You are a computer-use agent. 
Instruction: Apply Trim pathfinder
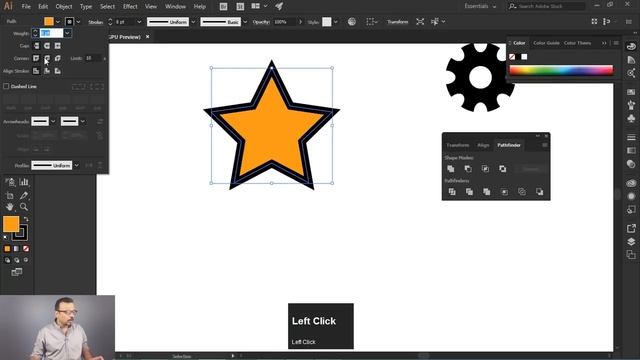(469, 191)
